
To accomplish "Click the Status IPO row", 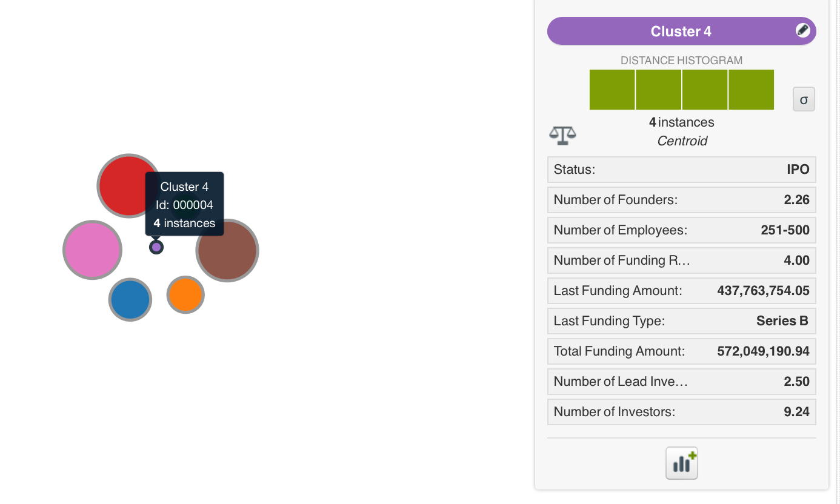I will tap(681, 170).
